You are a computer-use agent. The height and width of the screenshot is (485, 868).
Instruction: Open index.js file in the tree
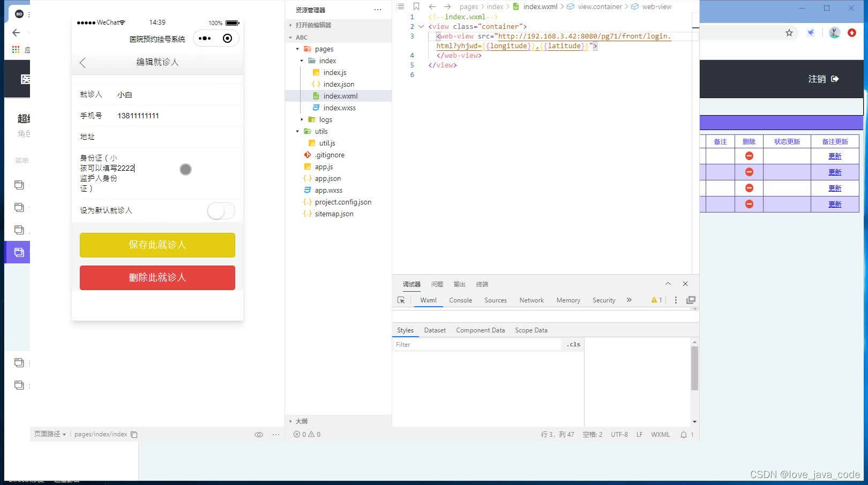(x=334, y=73)
